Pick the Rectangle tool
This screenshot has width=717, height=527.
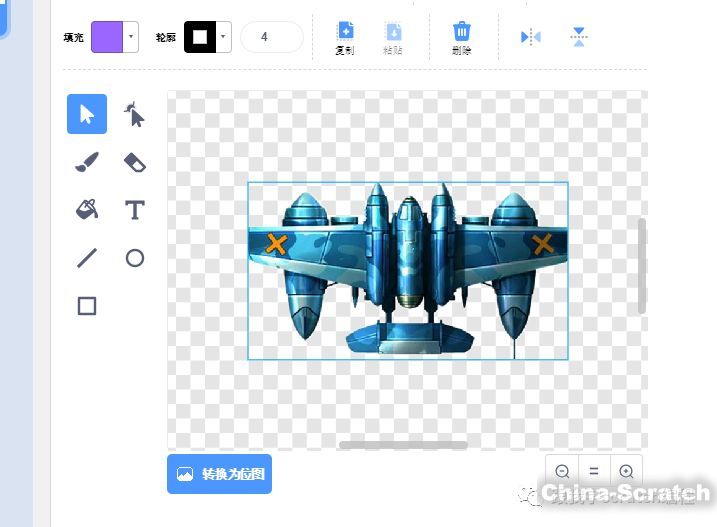click(x=87, y=306)
